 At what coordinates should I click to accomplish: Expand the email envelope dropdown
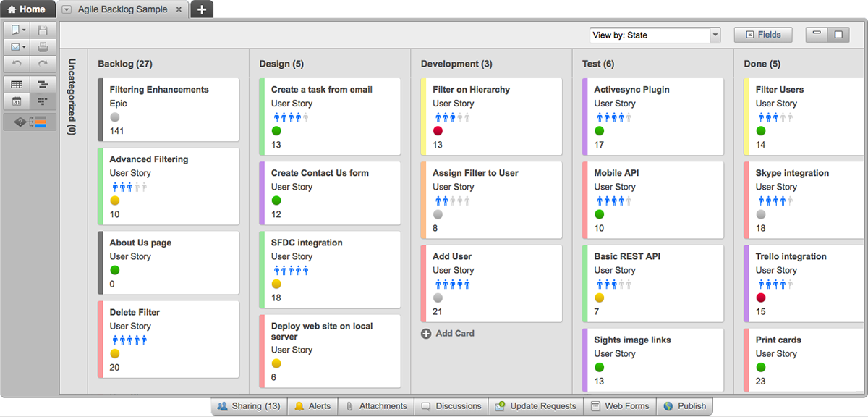[x=24, y=47]
